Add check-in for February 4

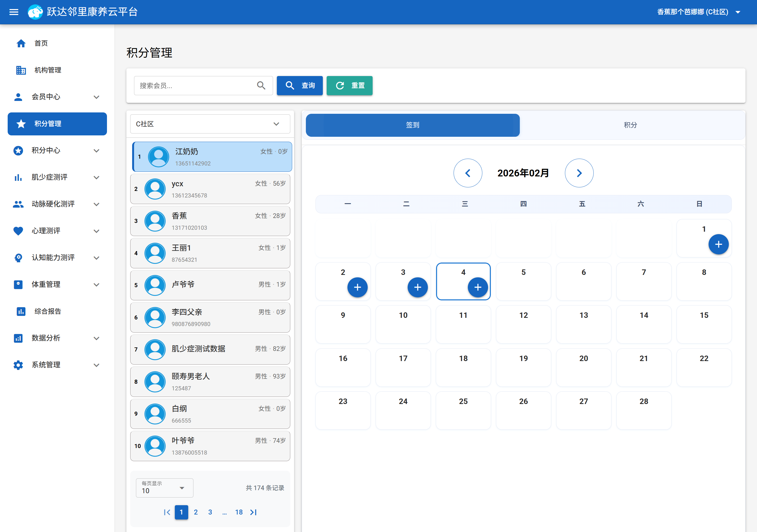(478, 287)
